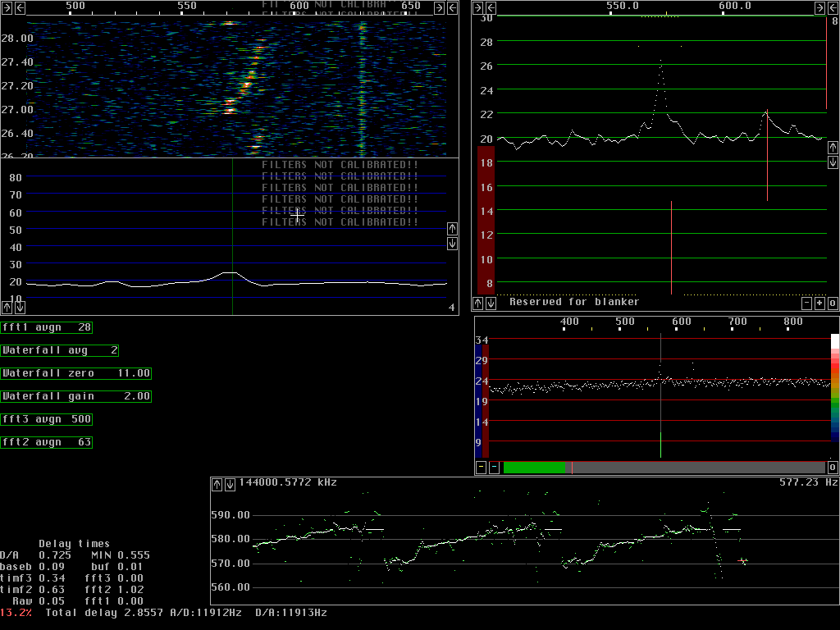Click the dark red bar beside high-resolution dB scale
Screen dimensions: 840x630
click(x=486, y=220)
